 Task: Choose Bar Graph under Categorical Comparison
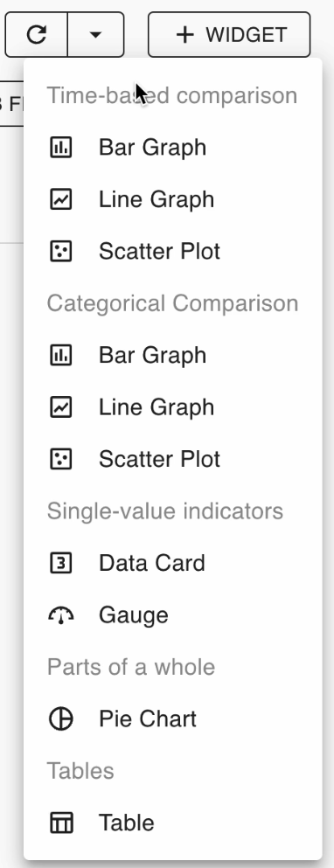tap(173, 356)
